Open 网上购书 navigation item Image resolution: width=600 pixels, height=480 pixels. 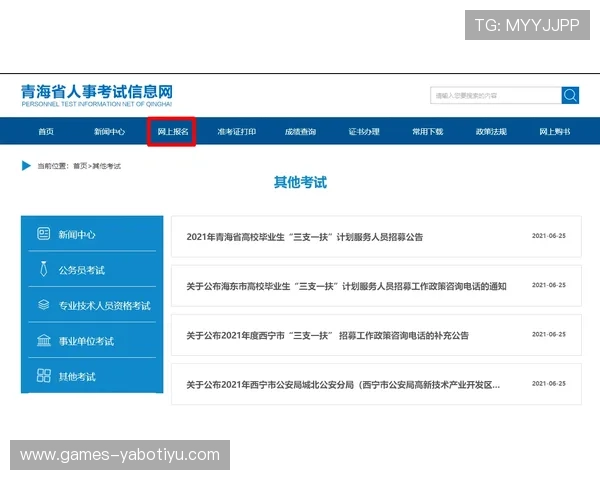coord(554,132)
